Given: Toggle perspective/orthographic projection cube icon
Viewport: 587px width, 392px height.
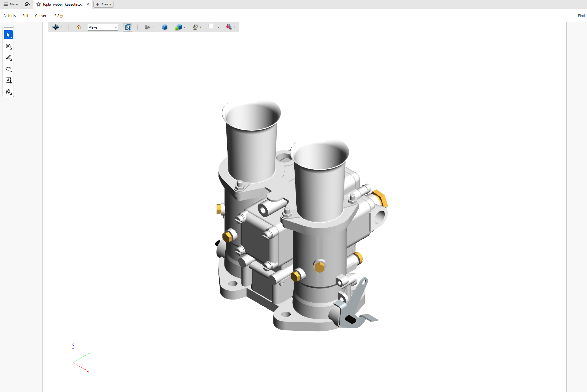Looking at the screenshot, I should pos(164,27).
